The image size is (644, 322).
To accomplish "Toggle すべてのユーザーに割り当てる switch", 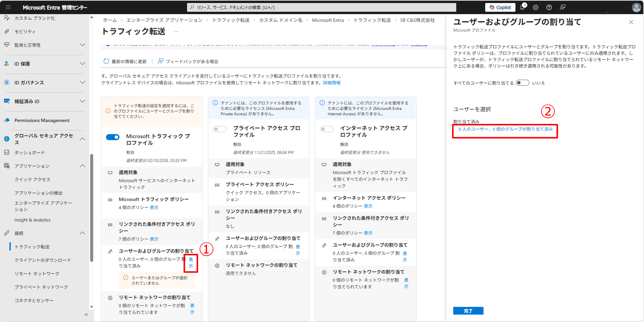I will (522, 83).
